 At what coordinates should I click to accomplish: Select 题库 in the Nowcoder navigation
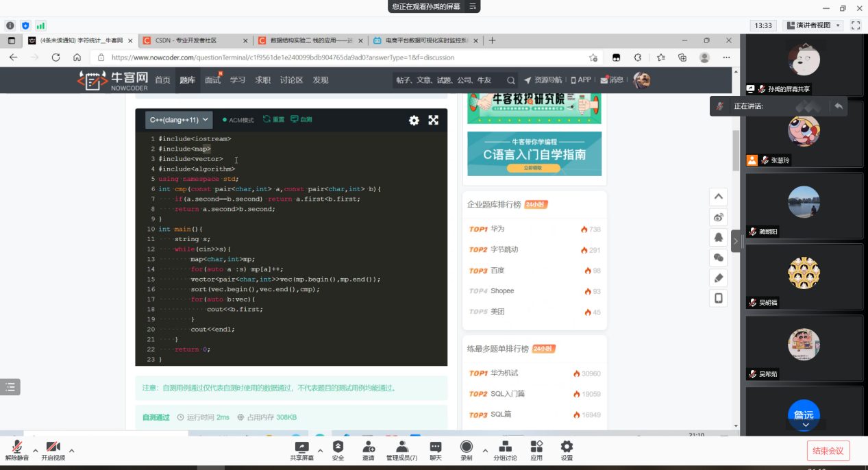coord(187,80)
